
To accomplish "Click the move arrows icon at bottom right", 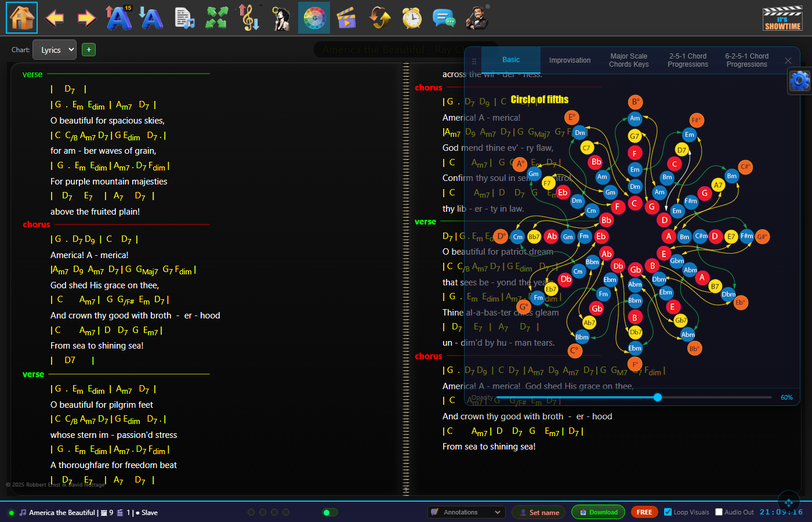I will pyautogui.click(x=788, y=502).
